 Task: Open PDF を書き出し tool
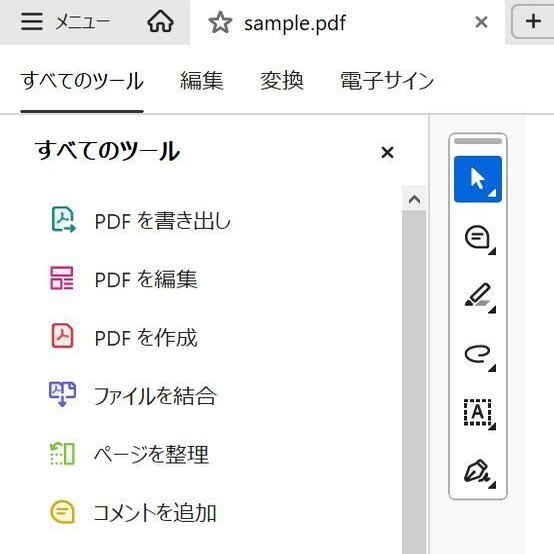tap(141, 220)
